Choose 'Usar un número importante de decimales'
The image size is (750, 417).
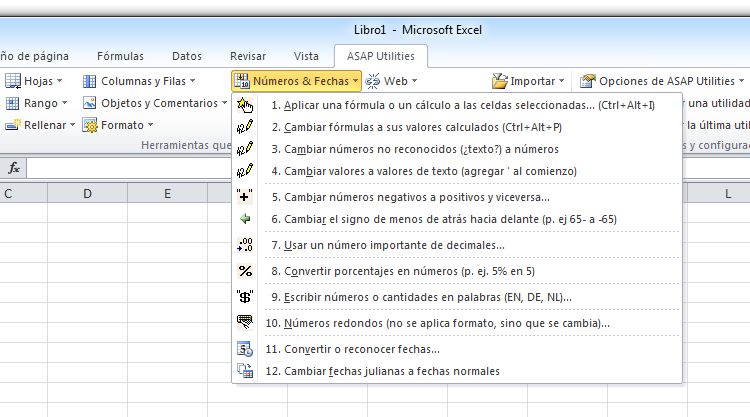tap(457, 245)
